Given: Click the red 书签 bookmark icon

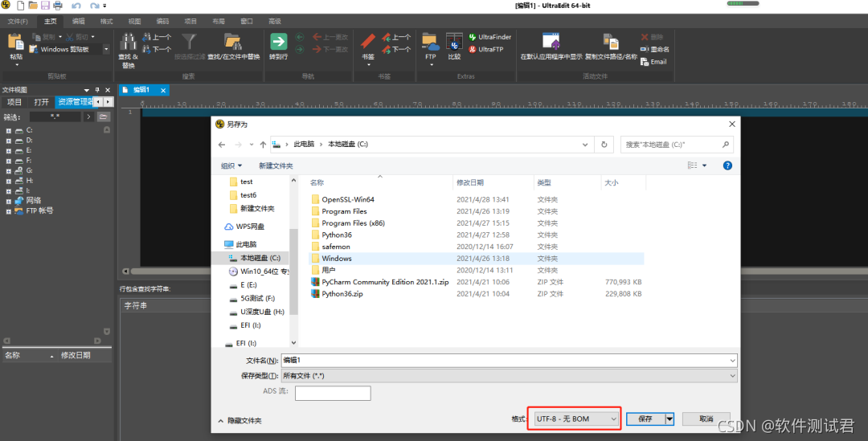Looking at the screenshot, I should click(368, 42).
